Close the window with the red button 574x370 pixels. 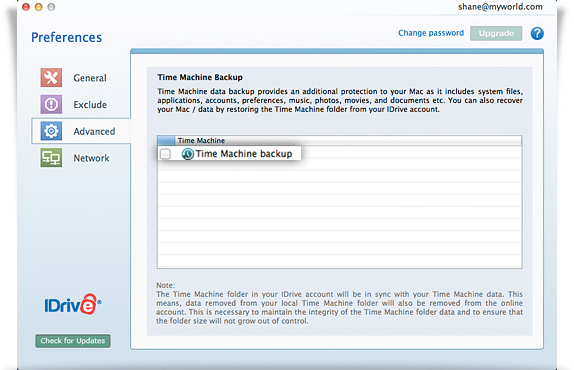point(26,7)
